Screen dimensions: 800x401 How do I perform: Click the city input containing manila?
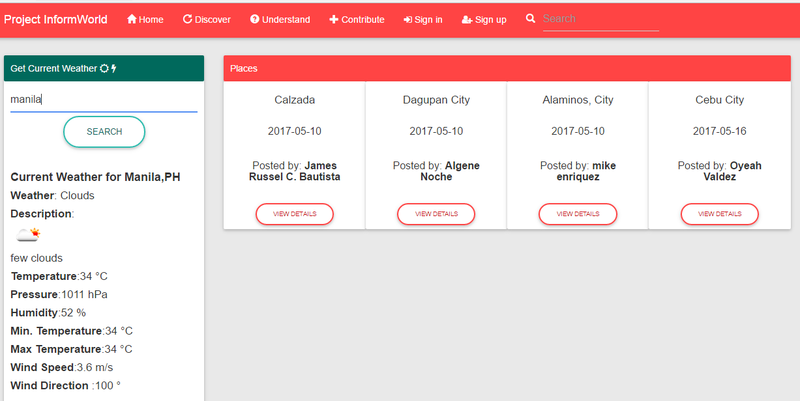coord(104,100)
